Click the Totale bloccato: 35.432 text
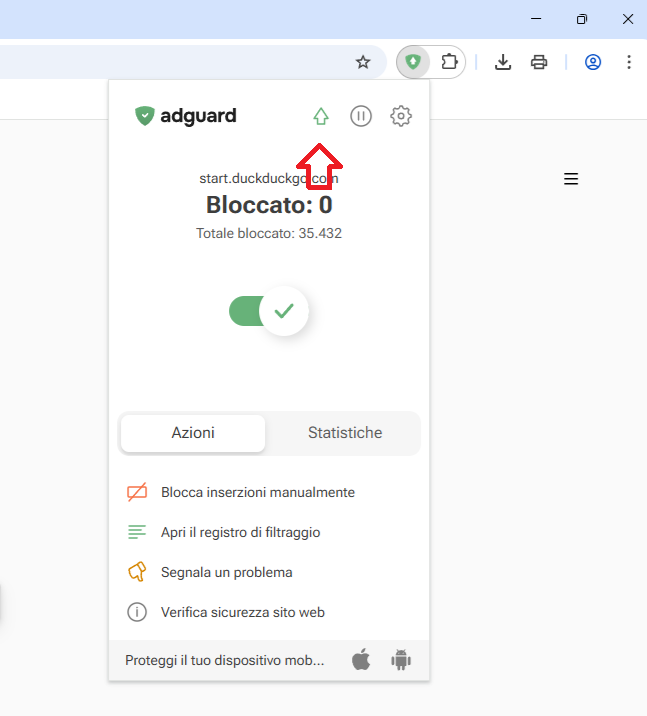 (269, 233)
